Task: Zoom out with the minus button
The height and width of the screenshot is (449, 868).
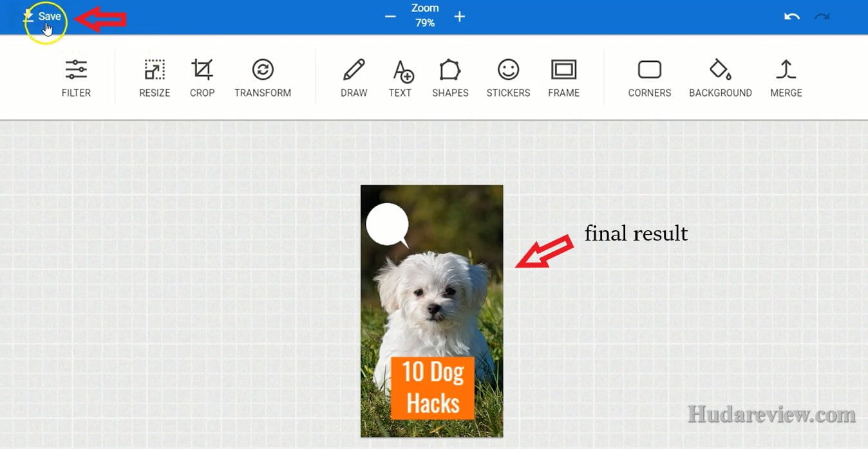Action: (390, 17)
